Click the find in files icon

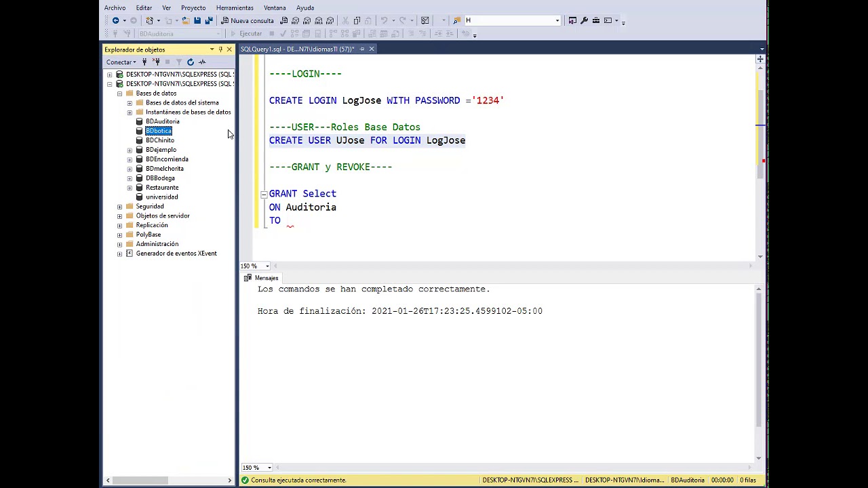pos(456,20)
